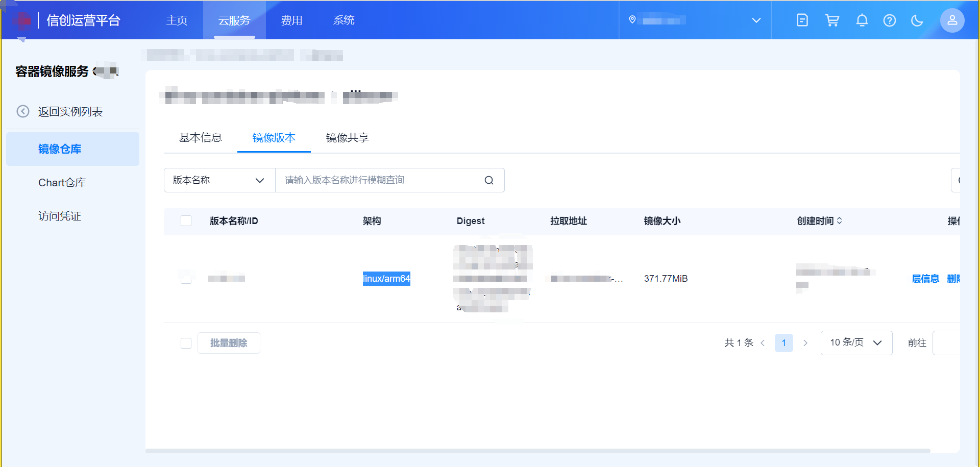Viewport: 980px width, 467px height.
Task: Click the 信创运营平台 title
Action: 84,20
